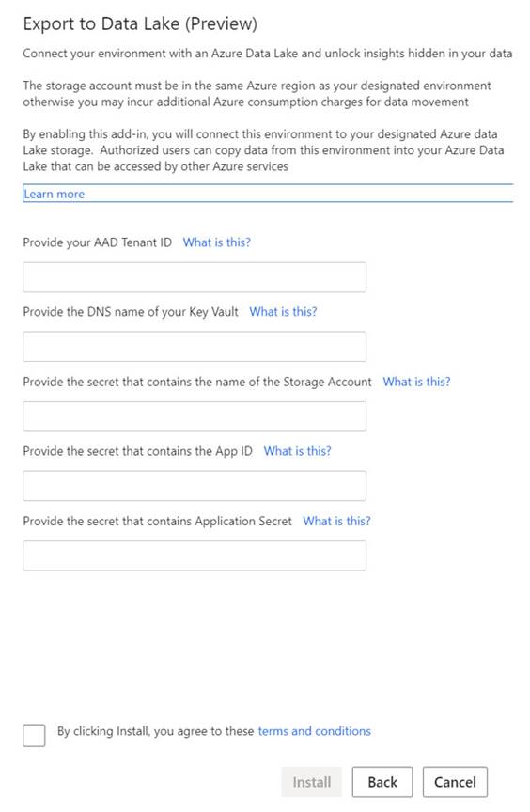Screen dimensions: 530x812
Task: Open 'What is this?' for Storage Account secret
Action: (x=416, y=382)
